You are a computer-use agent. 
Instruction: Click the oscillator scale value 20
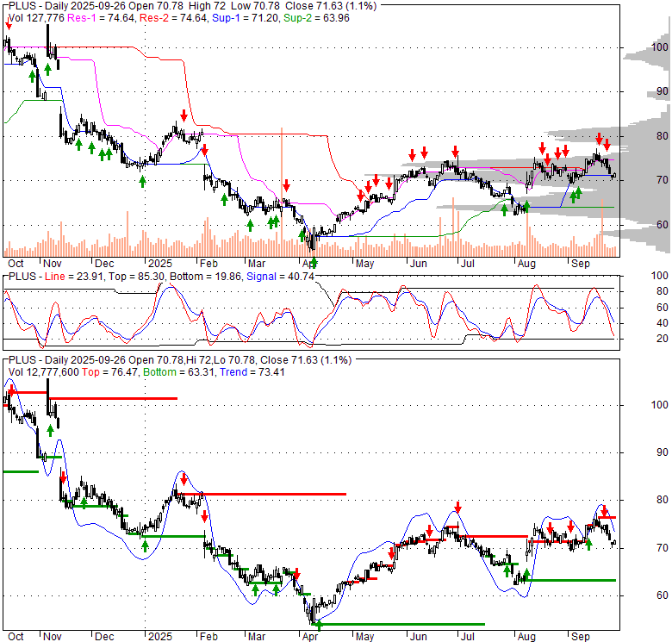pos(663,338)
